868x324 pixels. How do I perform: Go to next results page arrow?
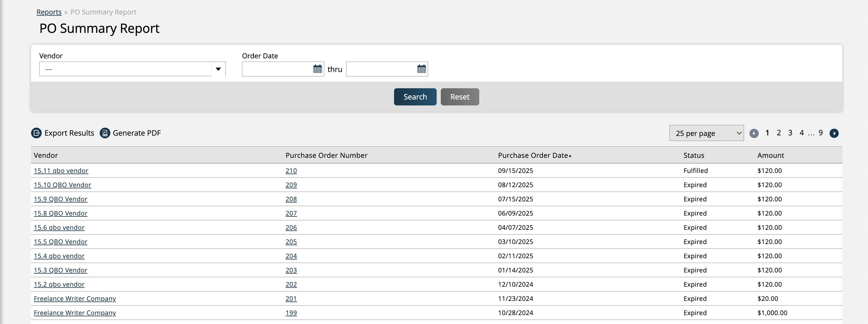834,133
